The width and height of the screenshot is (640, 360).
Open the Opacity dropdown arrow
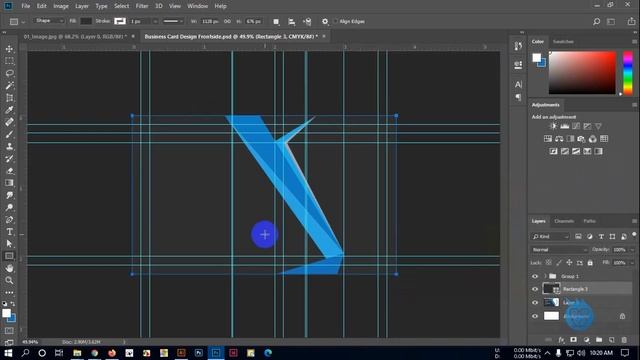point(632,249)
